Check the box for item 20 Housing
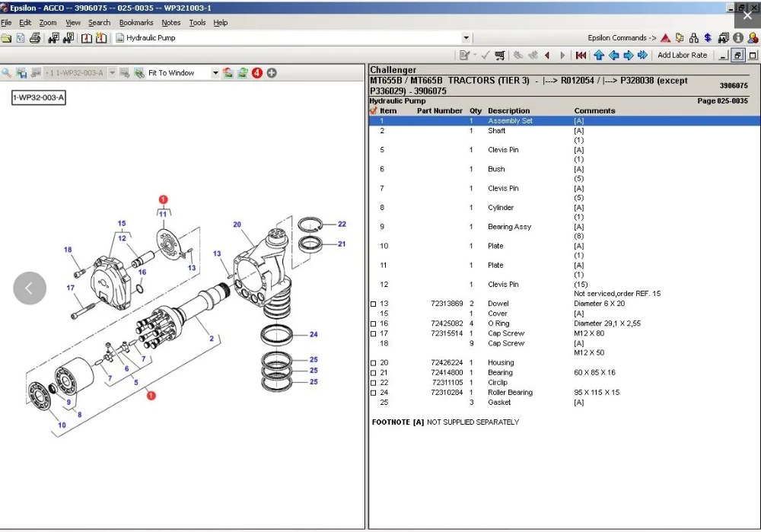Image resolution: width=761 pixels, height=532 pixels. tap(373, 363)
